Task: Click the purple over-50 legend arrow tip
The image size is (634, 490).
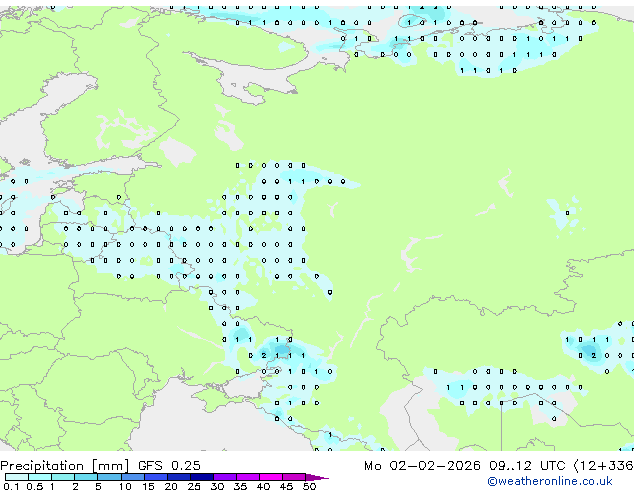Action: tap(317, 477)
